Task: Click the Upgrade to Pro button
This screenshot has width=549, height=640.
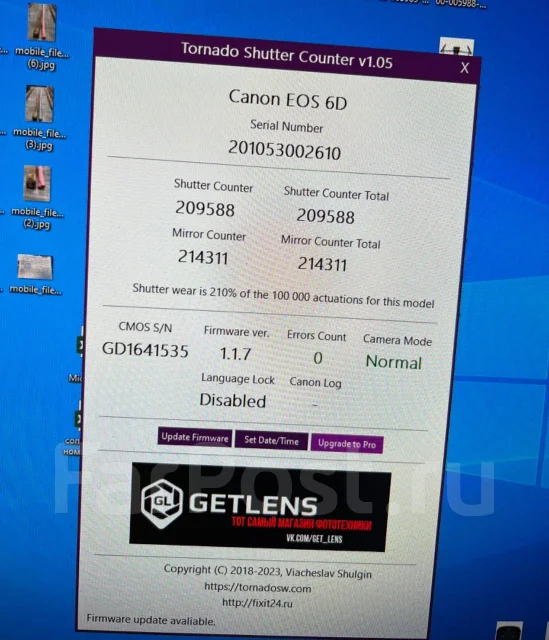Action: coord(347,444)
